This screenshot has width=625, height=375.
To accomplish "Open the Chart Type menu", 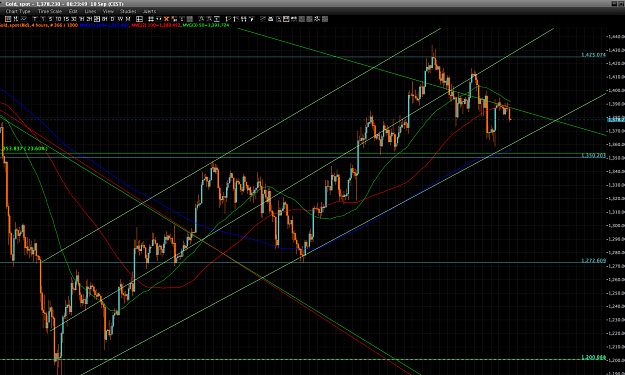I will point(18,11).
